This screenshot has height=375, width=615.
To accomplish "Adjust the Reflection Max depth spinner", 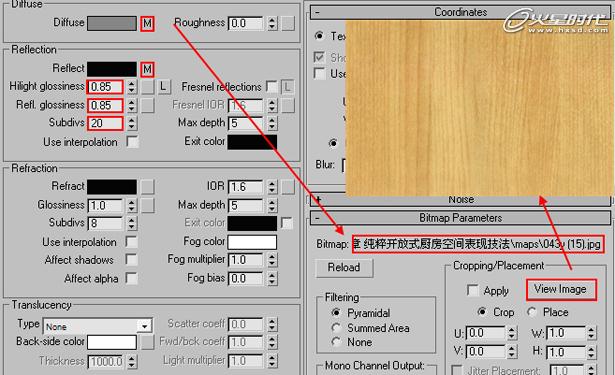I will coord(272,123).
